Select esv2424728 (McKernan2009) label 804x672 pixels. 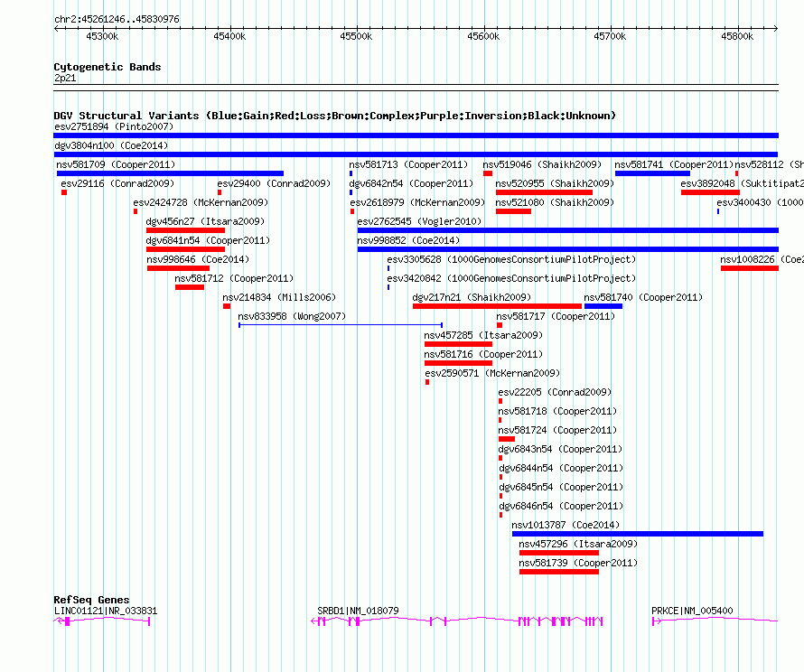[x=201, y=202]
